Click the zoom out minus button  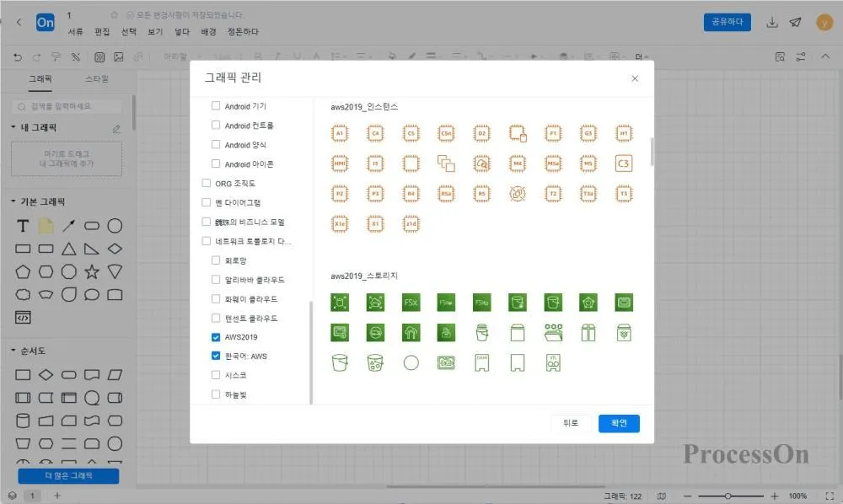click(x=688, y=496)
